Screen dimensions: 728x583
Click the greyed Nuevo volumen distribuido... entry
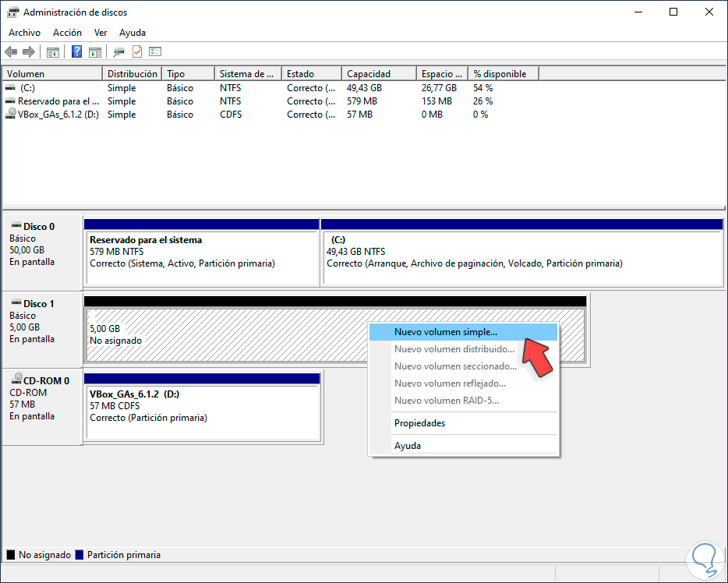coord(463,349)
